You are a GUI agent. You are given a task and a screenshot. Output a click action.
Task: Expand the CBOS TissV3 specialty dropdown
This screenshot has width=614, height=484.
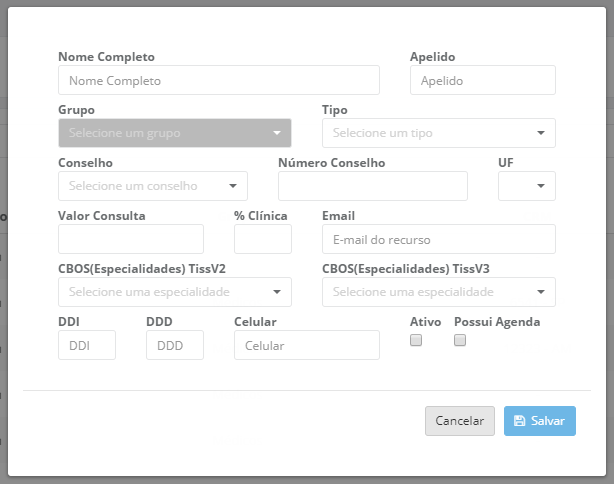pyautogui.click(x=438, y=292)
